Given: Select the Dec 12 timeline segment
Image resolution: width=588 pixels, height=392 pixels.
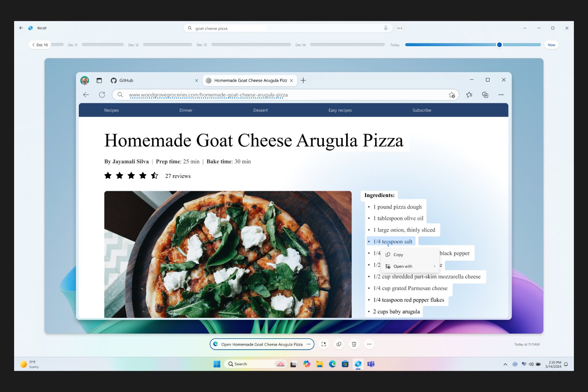Looking at the screenshot, I should [x=167, y=45].
